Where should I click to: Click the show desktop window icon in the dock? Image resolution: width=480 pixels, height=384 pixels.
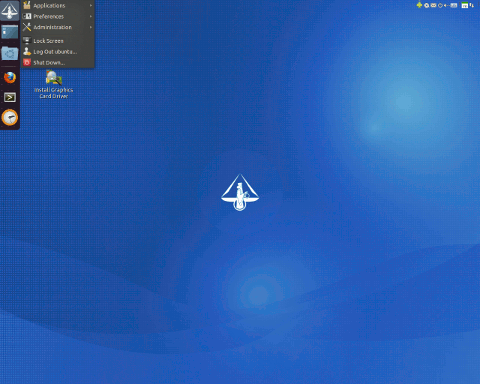coord(10,33)
